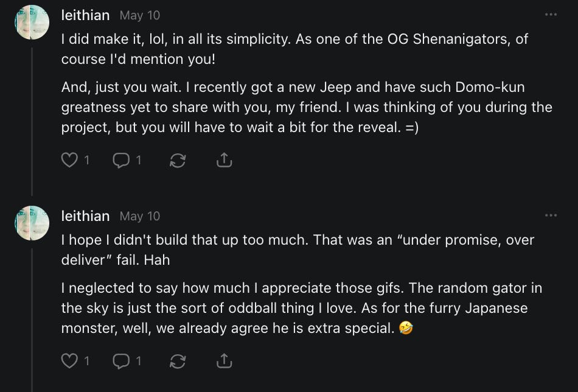This screenshot has height=392, width=578.
Task: Click the first comment's leithian avatar
Action: pos(32,23)
